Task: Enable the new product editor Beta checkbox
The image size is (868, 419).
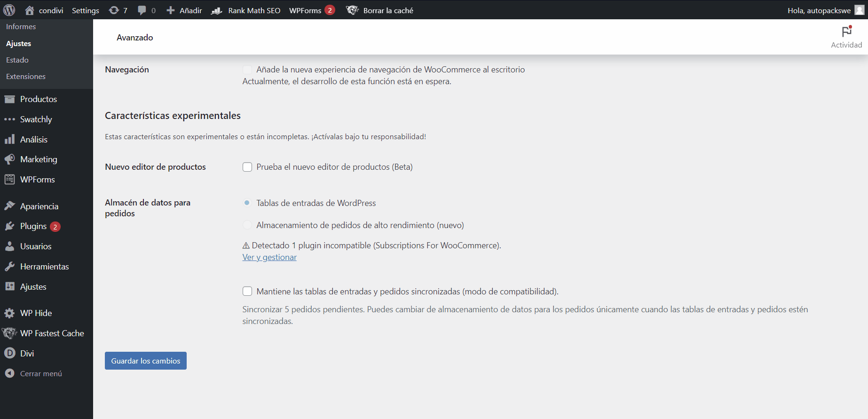Action: point(247,167)
